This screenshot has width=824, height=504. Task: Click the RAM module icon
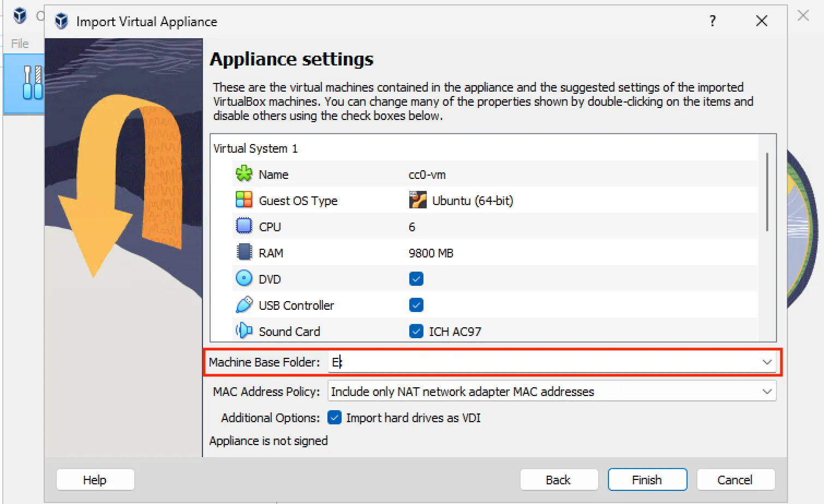point(244,252)
